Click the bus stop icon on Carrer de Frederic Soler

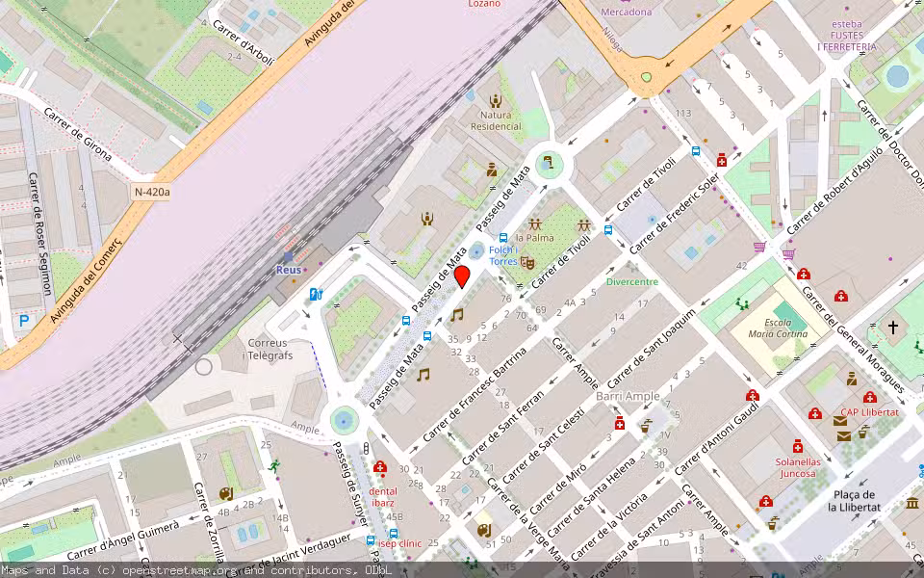click(x=696, y=151)
